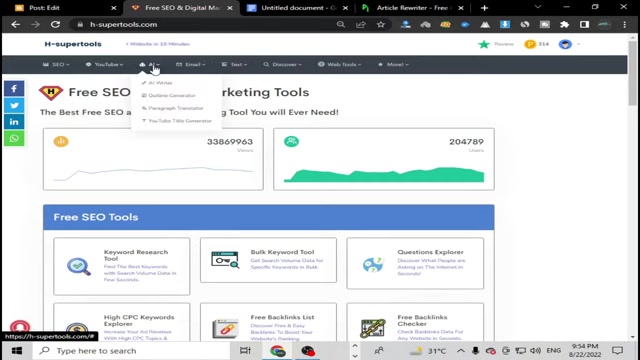Viewport: 640px width, 360px height.
Task: Click the Free Backlinks List chain icon
Action: (x=225, y=329)
